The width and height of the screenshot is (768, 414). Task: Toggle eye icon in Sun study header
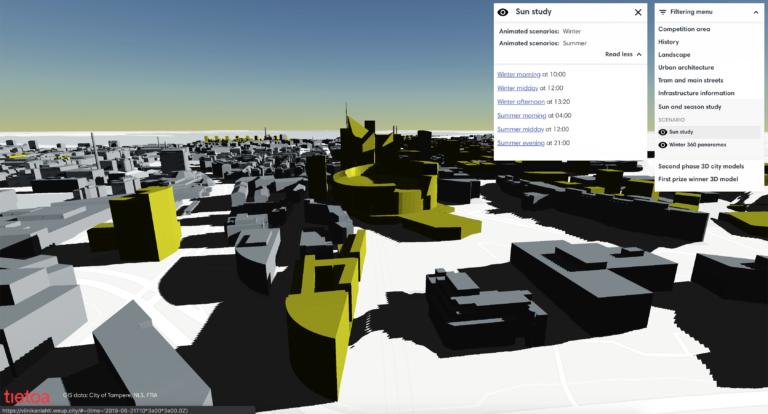(x=503, y=12)
